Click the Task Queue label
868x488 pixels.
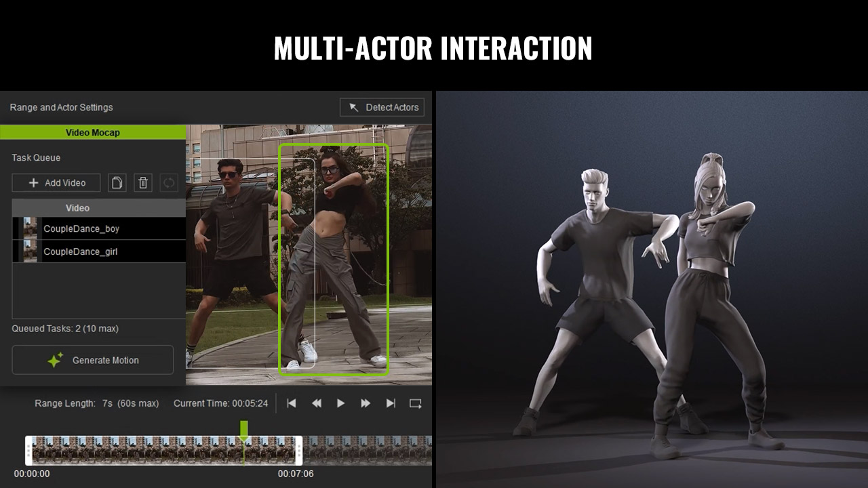36,158
